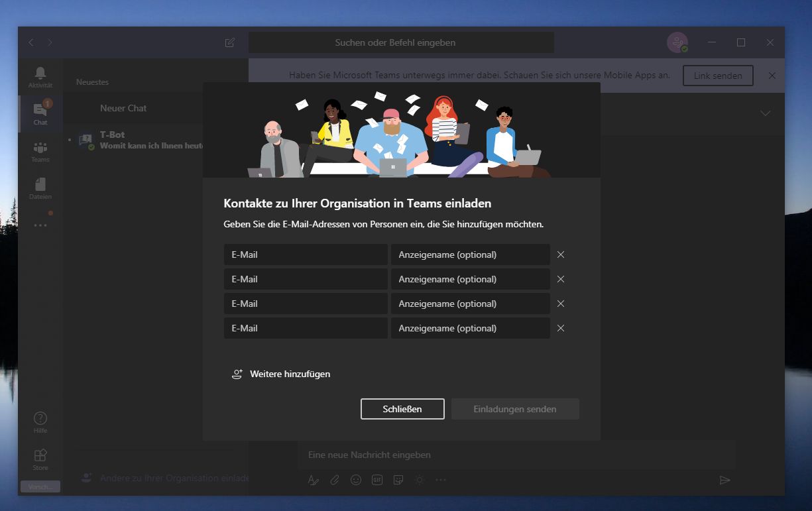This screenshot has width=812, height=511.
Task: Click the new message input box
Action: (x=516, y=455)
